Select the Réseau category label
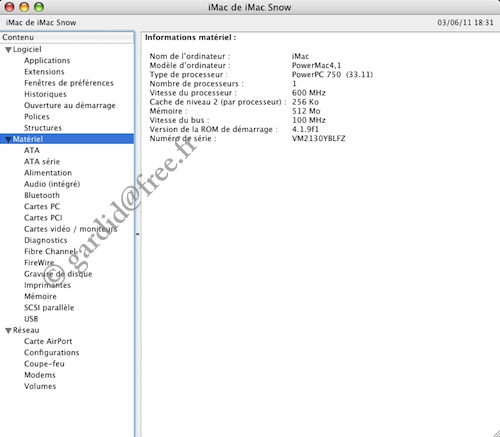The image size is (500, 437). [x=26, y=330]
